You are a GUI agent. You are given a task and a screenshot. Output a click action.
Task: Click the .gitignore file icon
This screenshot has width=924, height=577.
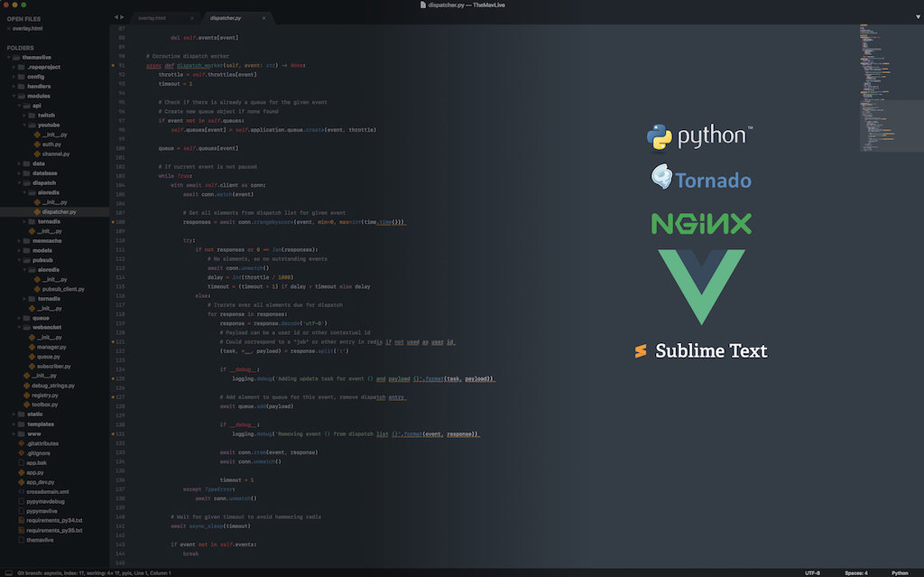click(x=22, y=453)
